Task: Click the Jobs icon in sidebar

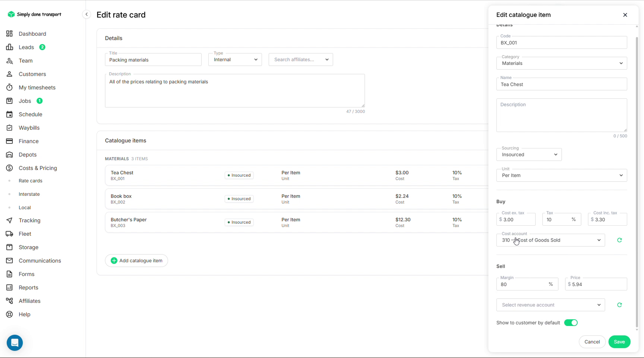Action: coord(9,101)
